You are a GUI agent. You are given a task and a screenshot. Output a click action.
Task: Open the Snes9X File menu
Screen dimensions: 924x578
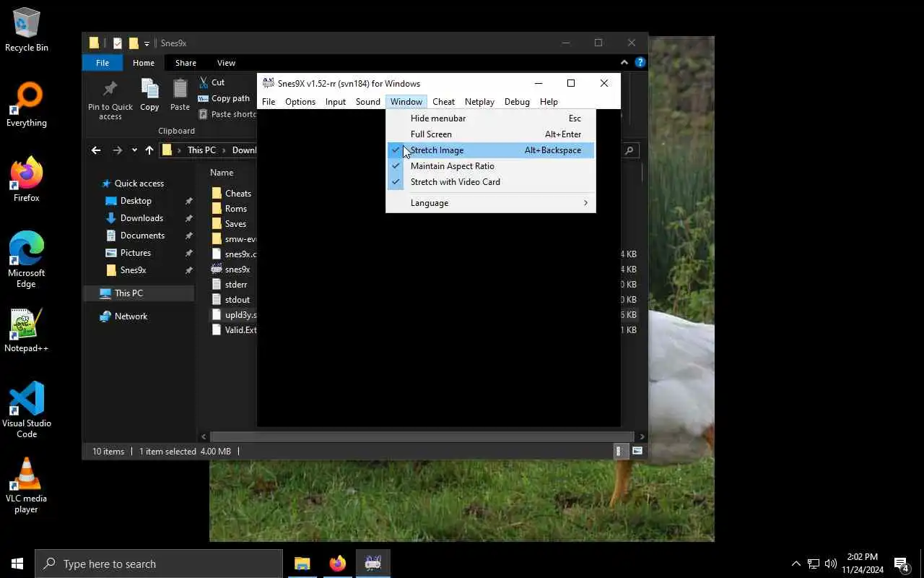click(x=269, y=102)
